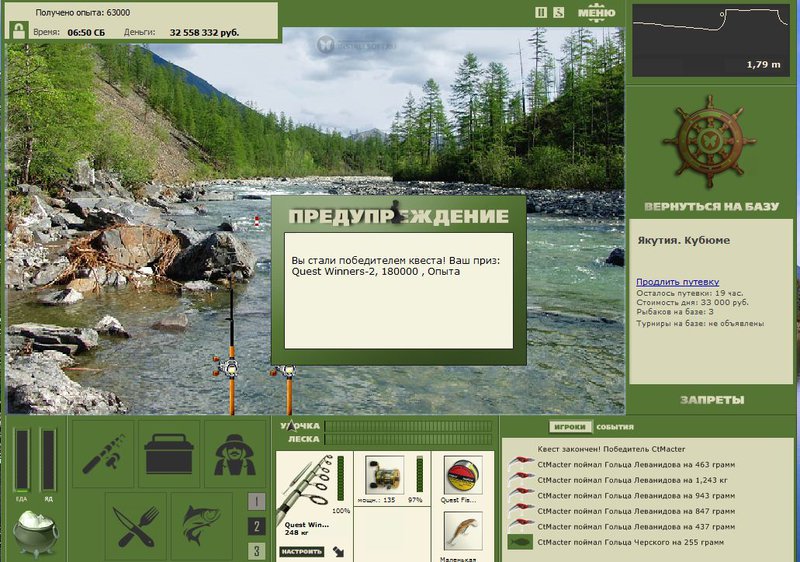Image resolution: width=800 pixels, height=562 pixels.
Task: Click the diagonal arrow next to НАСТРОИТЬ
Action: click(338, 551)
